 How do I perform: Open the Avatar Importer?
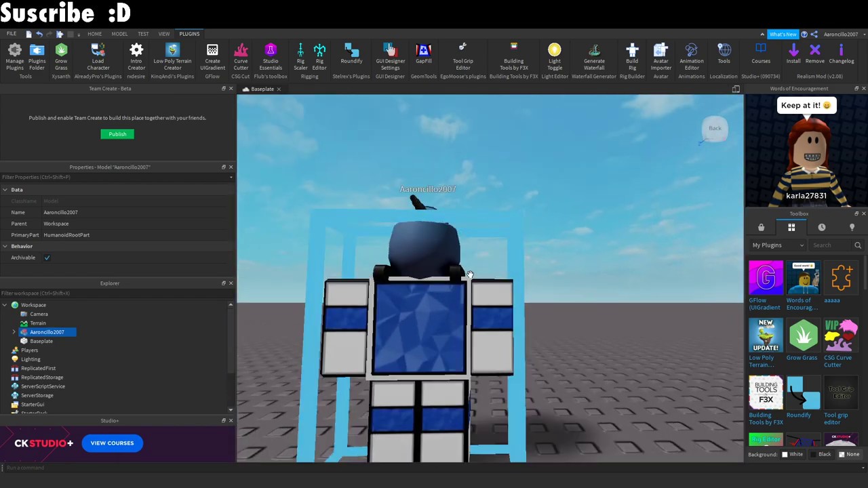coord(660,56)
